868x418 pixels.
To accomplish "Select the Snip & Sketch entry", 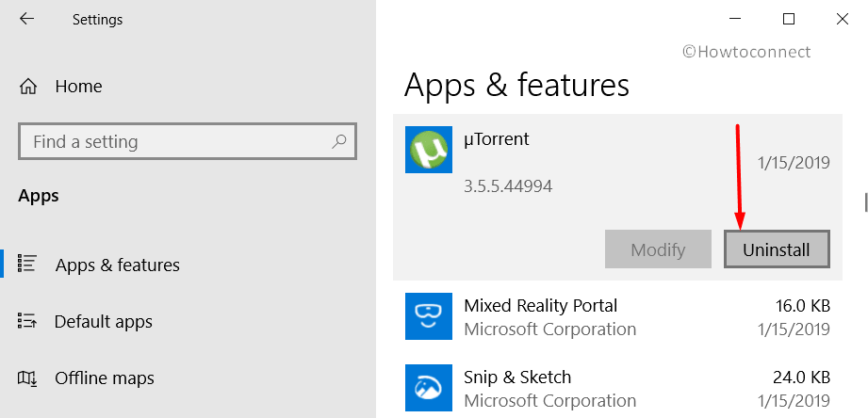I will tap(617, 388).
